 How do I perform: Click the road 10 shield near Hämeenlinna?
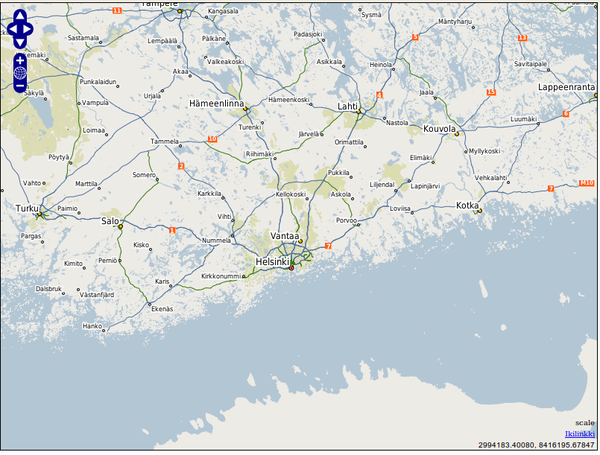[x=211, y=139]
